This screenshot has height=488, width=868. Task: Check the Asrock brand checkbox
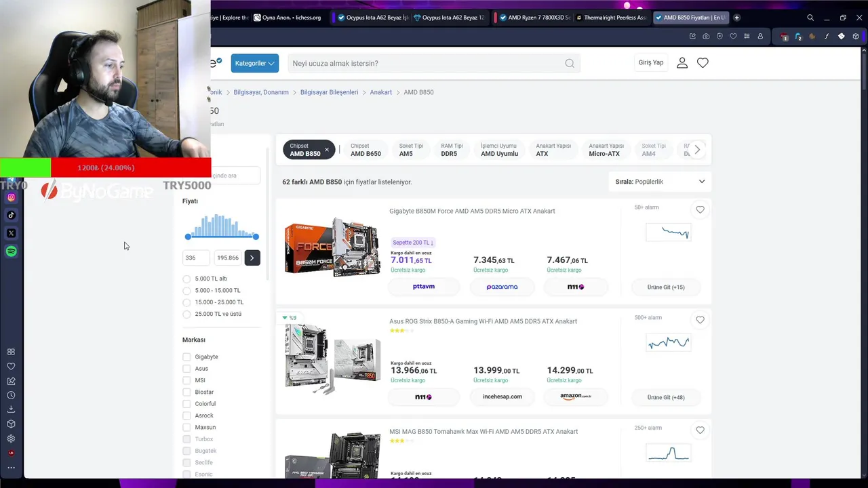(186, 415)
